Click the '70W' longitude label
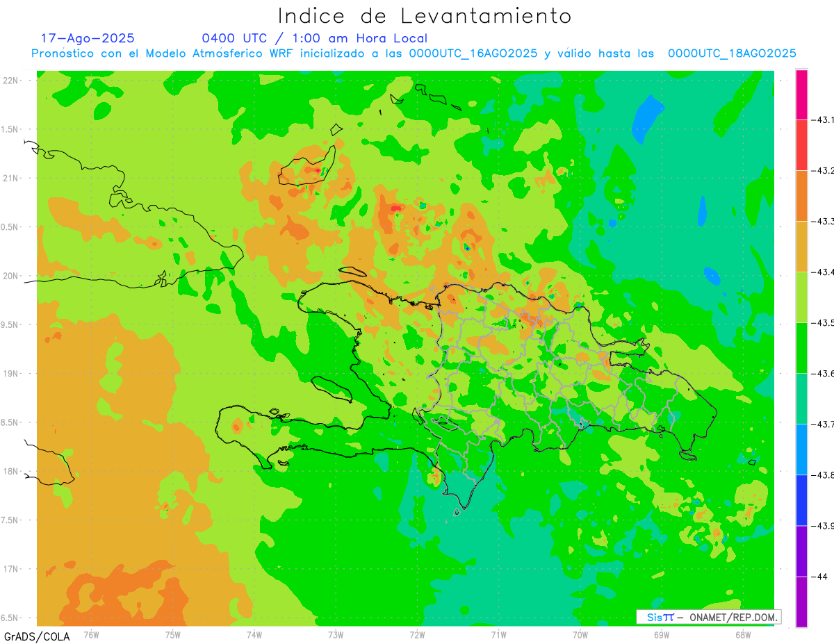This screenshot has width=834, height=644. point(580,634)
